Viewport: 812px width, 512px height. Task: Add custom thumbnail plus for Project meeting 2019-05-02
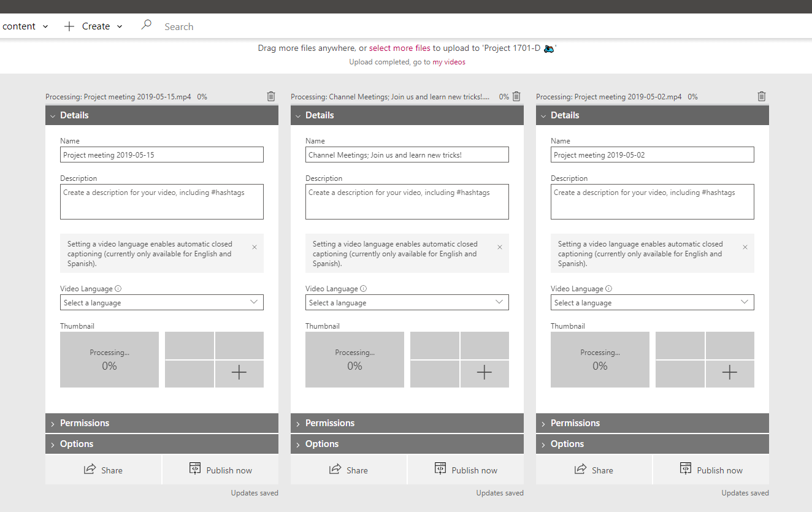[730, 373]
